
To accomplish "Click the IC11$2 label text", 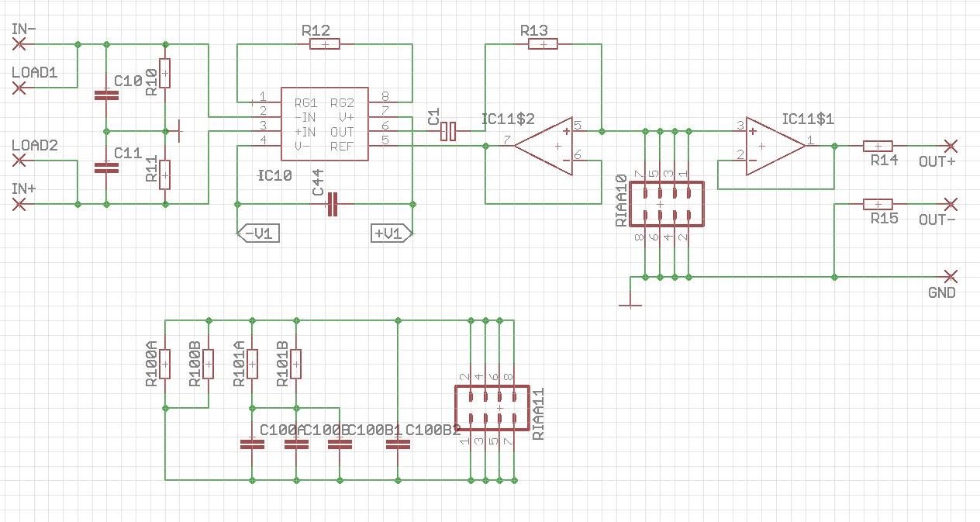I will click(508, 119).
